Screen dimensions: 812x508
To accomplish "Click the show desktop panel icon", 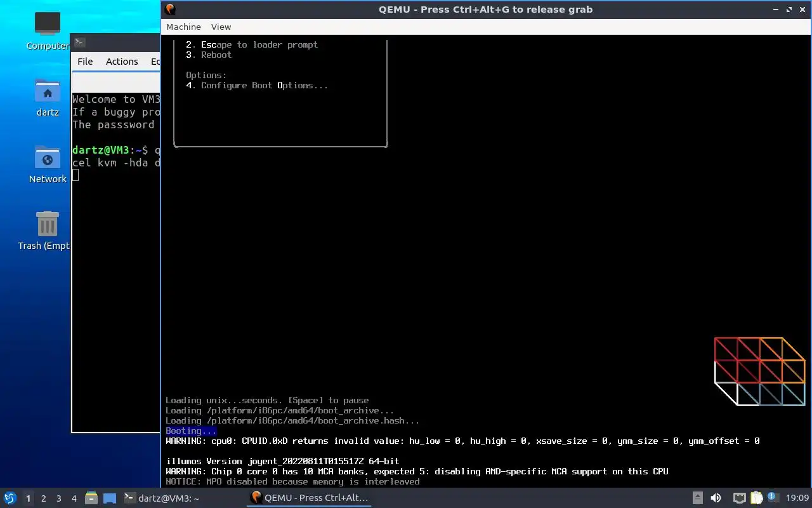I will (110, 498).
